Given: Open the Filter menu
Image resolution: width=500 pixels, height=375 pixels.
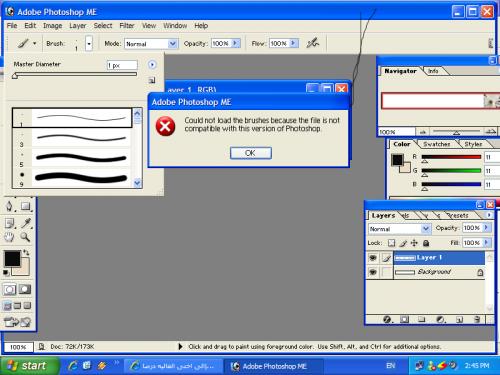Looking at the screenshot, I should coord(127,26).
